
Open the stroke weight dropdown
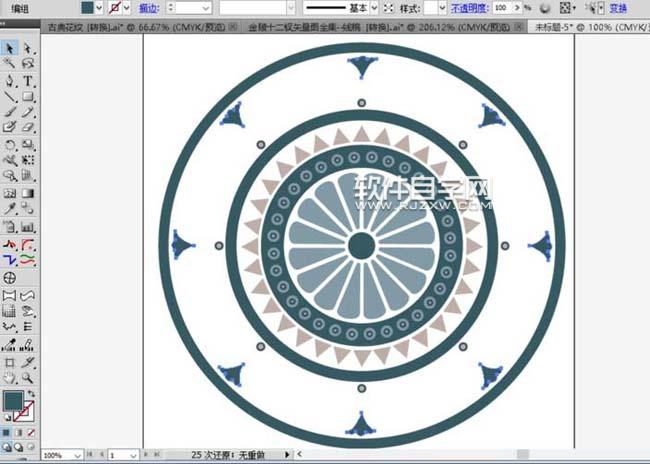(206, 8)
